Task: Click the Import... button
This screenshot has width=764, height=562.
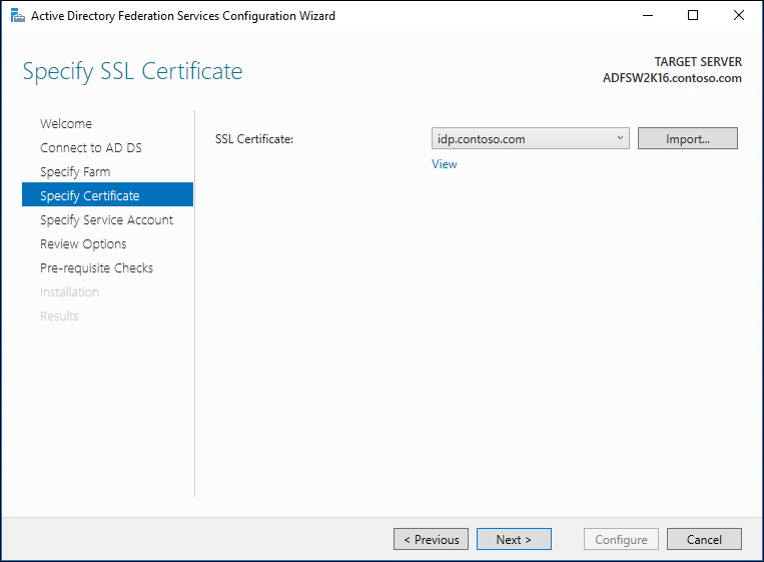Action: 688,138
